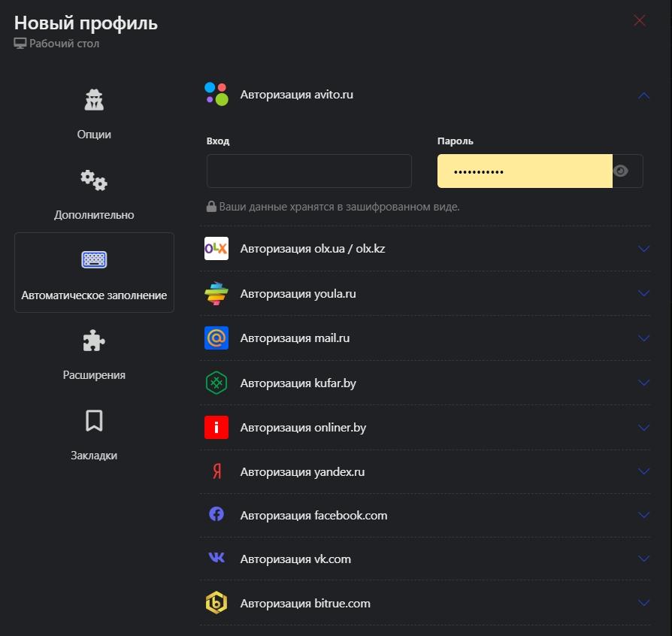Open the Закладки tab label
The height and width of the screenshot is (636, 672).
tap(94, 455)
